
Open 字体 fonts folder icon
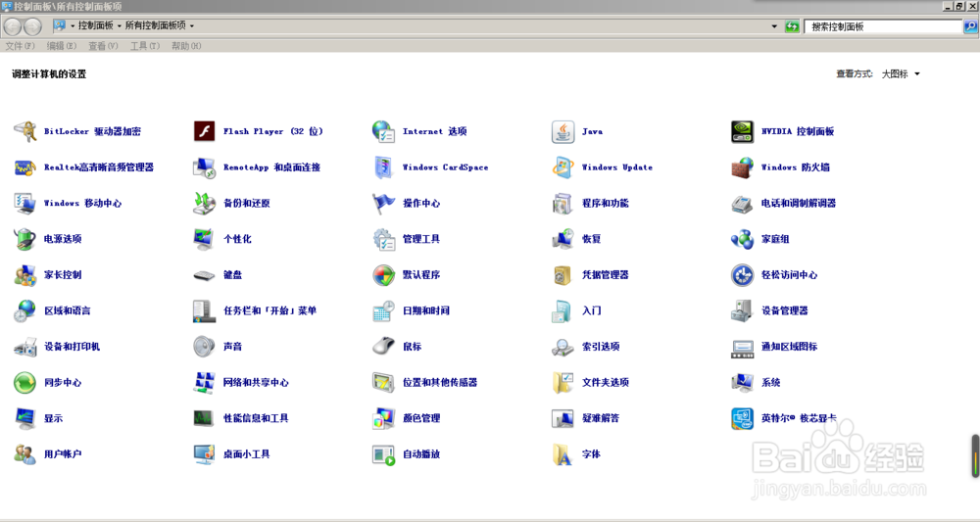pyautogui.click(x=563, y=454)
